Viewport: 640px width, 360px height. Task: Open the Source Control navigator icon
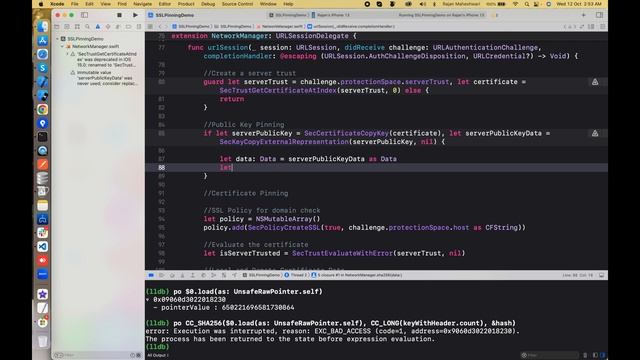(x=67, y=27)
